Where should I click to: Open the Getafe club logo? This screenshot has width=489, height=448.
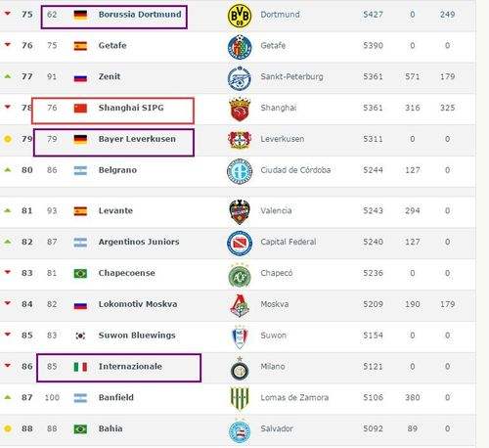point(240,47)
